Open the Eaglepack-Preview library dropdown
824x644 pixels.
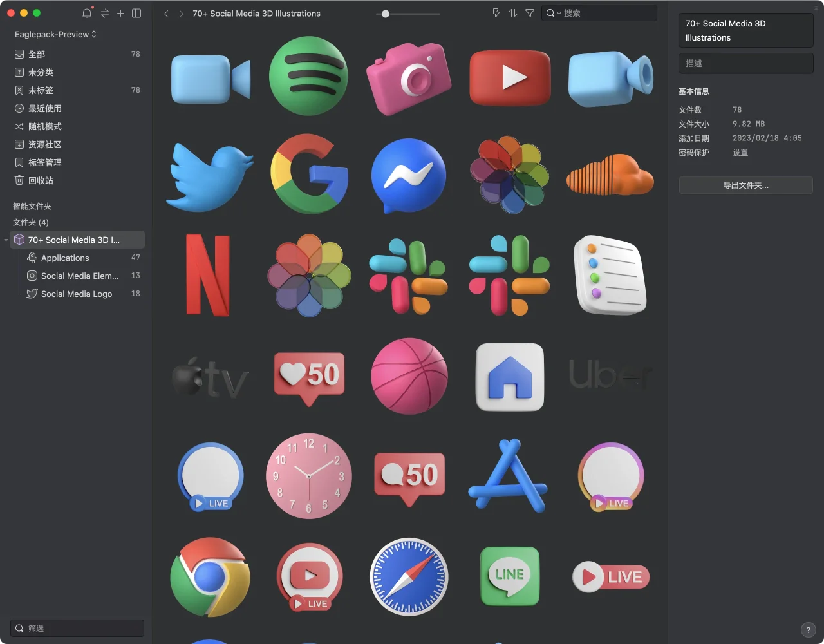tap(55, 34)
